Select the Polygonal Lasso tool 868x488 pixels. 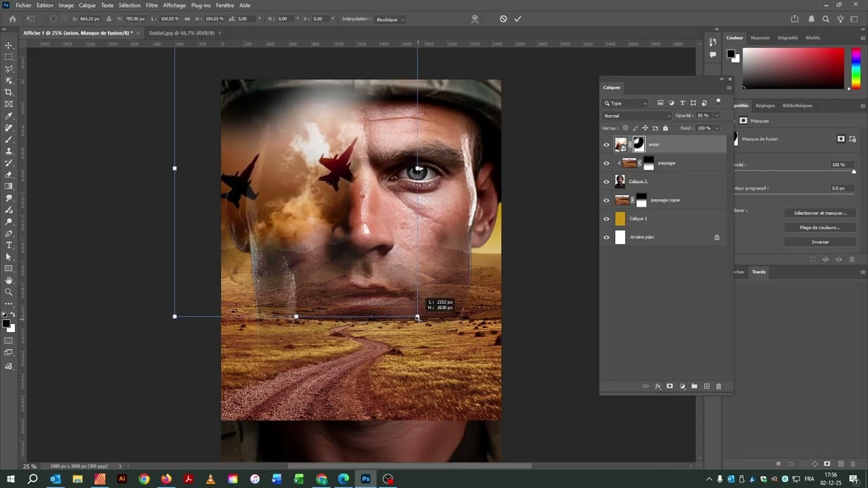(9, 68)
